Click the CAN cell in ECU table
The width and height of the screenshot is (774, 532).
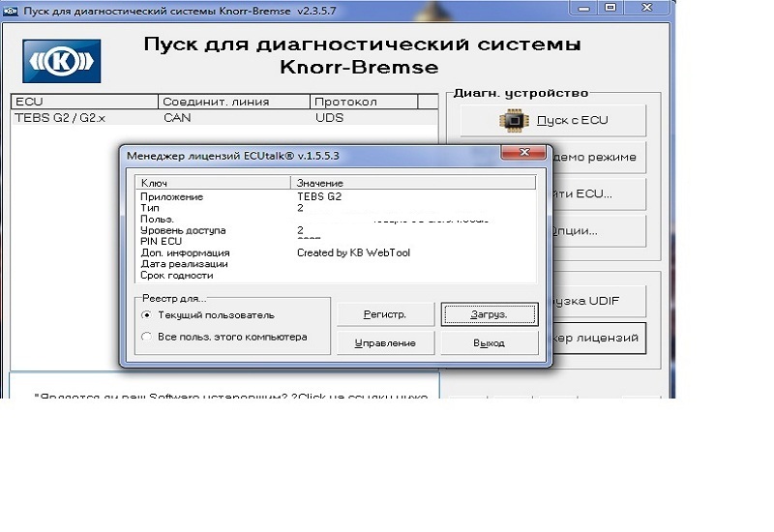pos(177,118)
